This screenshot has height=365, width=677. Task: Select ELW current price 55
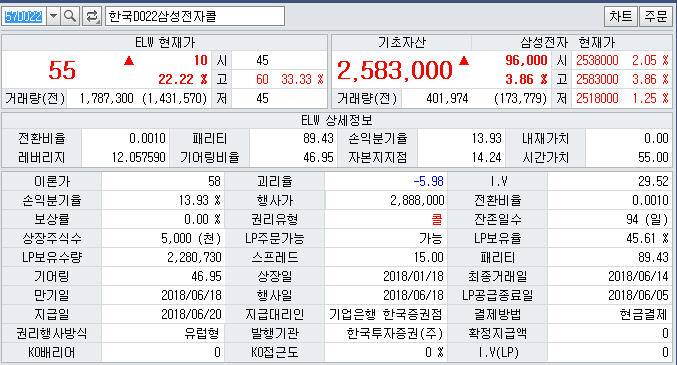pos(62,70)
